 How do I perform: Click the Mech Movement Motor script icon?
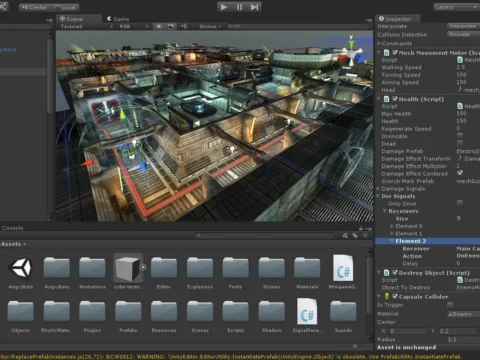coord(386,53)
